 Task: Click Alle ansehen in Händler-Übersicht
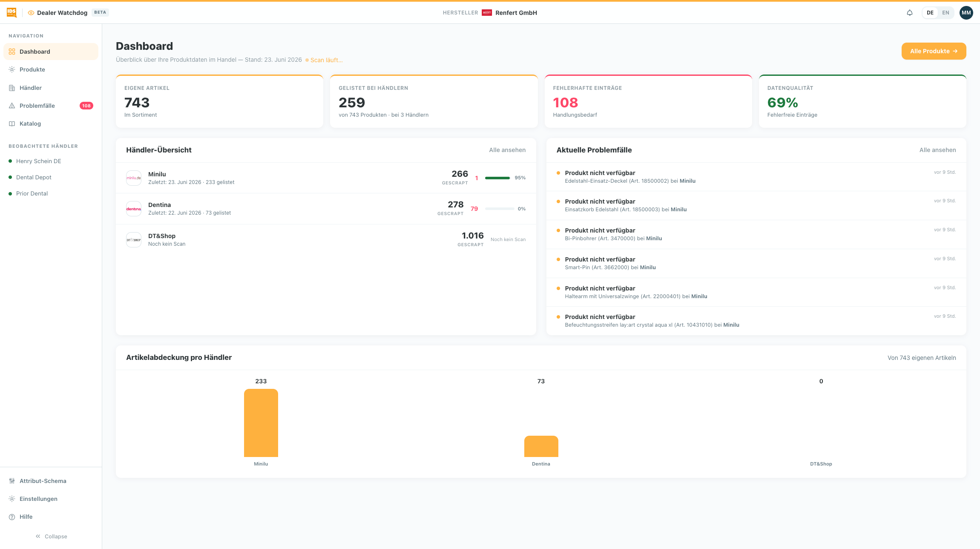click(x=507, y=150)
